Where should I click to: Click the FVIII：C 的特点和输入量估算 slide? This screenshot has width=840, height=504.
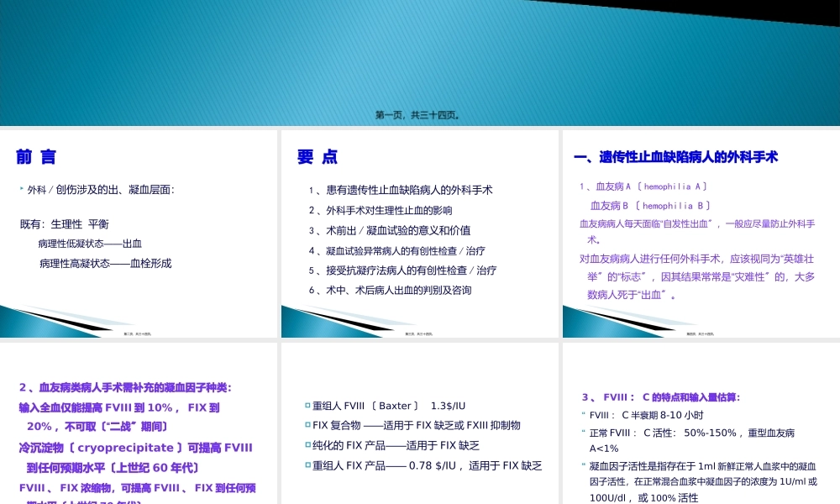click(x=699, y=424)
